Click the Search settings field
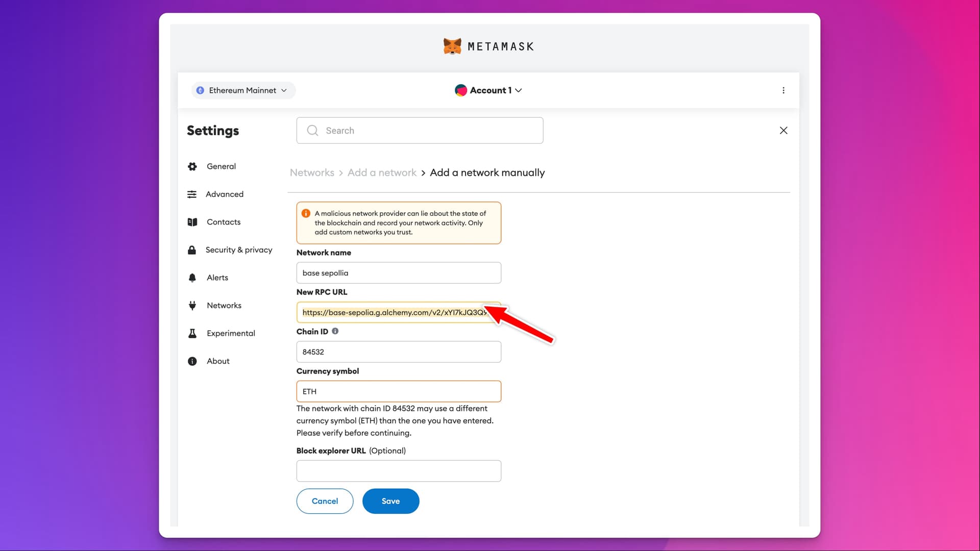The width and height of the screenshot is (980, 551). click(420, 130)
